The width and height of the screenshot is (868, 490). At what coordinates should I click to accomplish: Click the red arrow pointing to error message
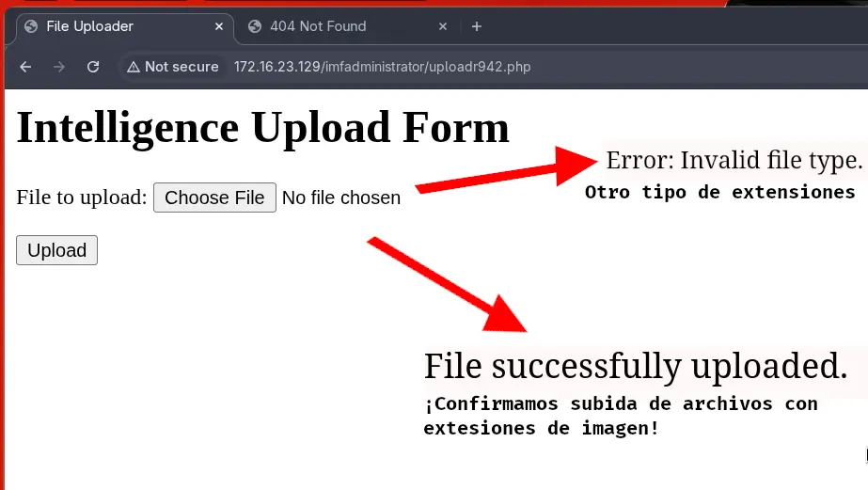click(508, 172)
